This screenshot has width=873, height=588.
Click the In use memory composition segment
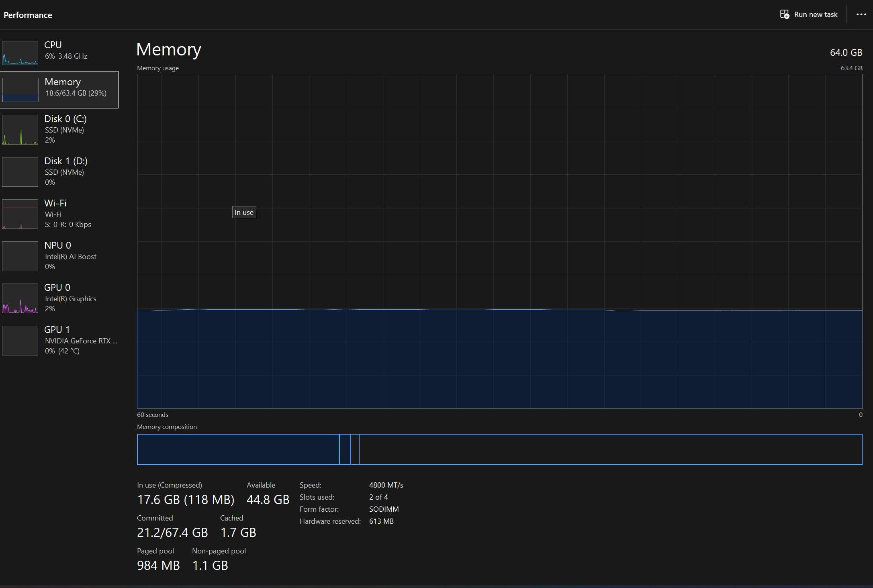238,449
